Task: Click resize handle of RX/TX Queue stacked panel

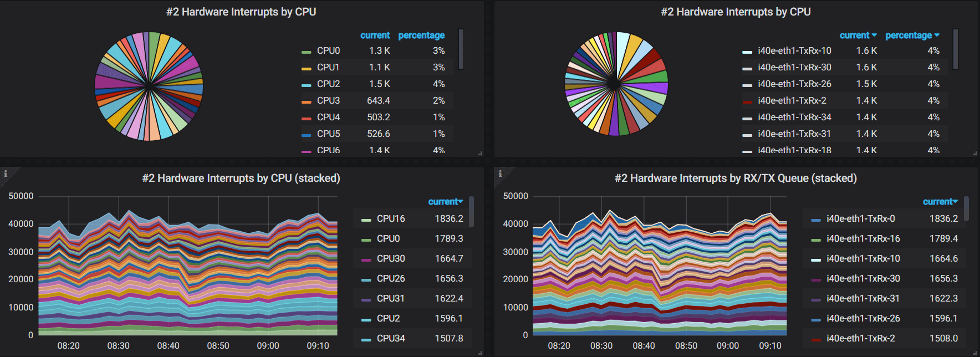Action: [x=974, y=353]
